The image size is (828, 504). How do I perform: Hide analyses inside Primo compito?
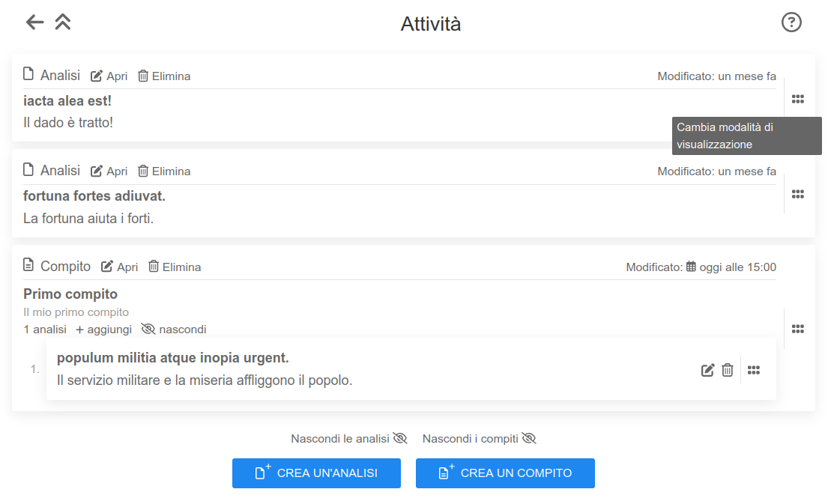pos(174,330)
